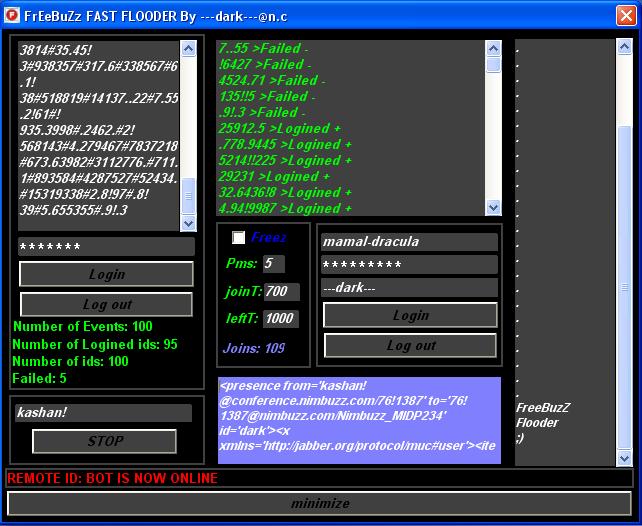Click the Log out button below the ---dark--- field

click(x=411, y=345)
